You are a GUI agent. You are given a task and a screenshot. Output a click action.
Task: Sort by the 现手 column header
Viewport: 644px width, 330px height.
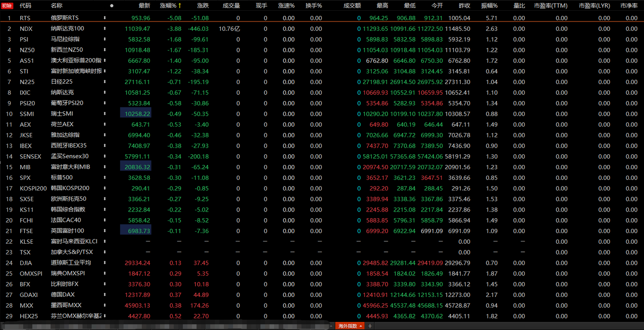262,6
